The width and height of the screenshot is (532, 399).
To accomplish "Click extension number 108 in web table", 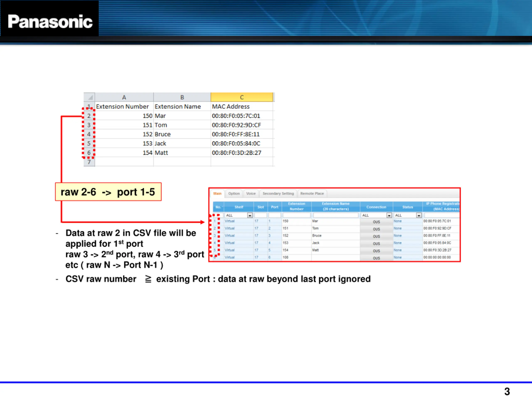I will pyautogui.click(x=286, y=257).
